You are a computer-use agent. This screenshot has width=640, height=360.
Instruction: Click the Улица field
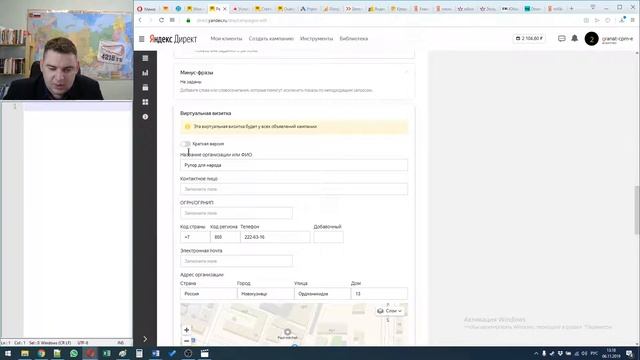tap(322, 293)
